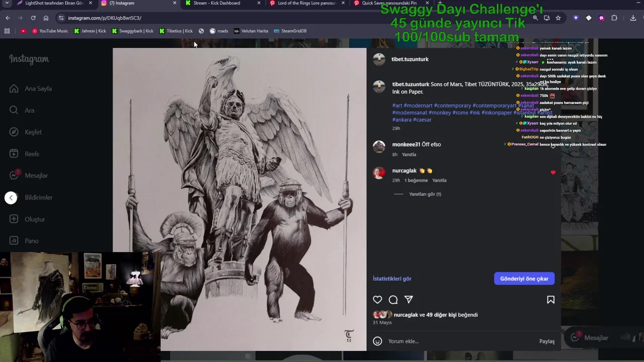Viewport: 644px width, 362px height.
Task: Open İstatistikleri gör insights link
Action: point(392,279)
